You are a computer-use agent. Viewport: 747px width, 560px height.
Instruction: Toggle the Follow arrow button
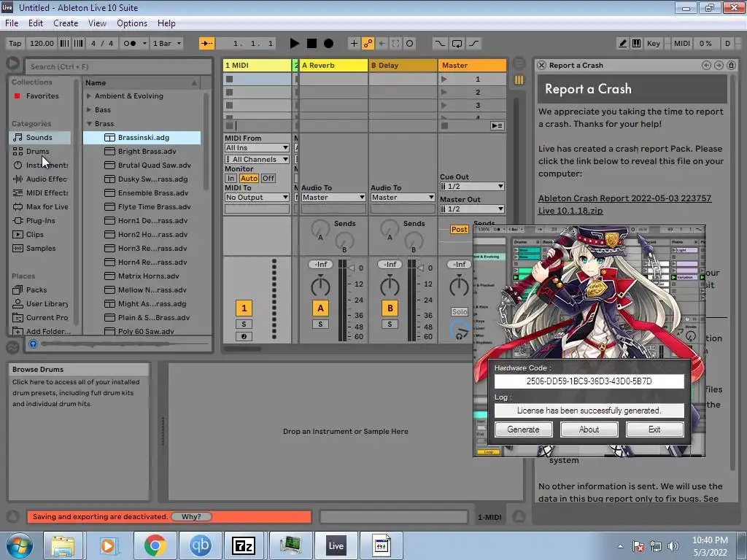(x=206, y=43)
